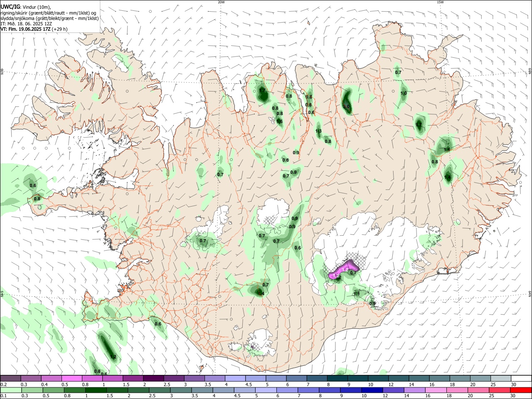Click the '0.2' snow legend value

[x=3, y=384]
